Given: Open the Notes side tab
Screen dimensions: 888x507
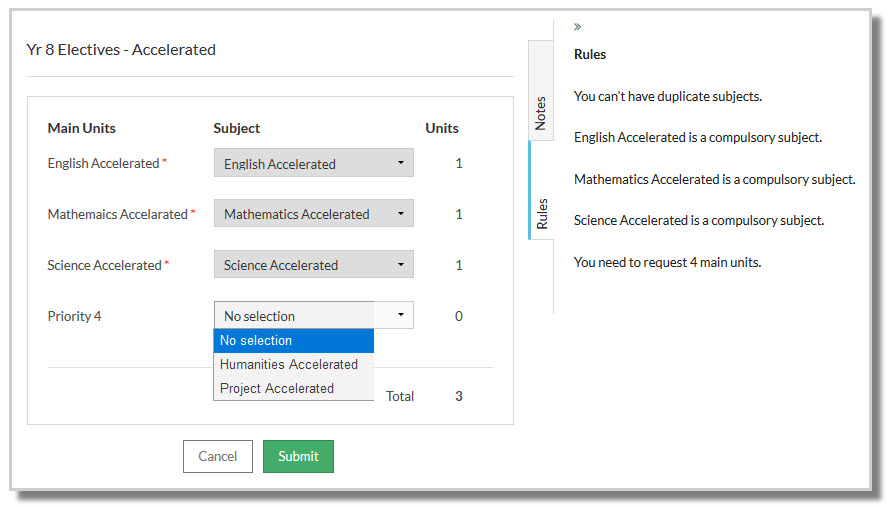Looking at the screenshot, I should 540,113.
